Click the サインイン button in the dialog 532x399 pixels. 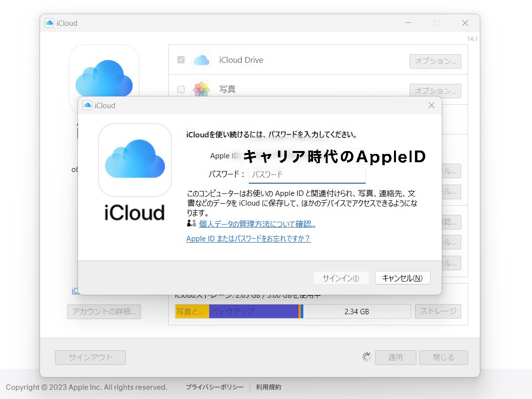coord(341,278)
